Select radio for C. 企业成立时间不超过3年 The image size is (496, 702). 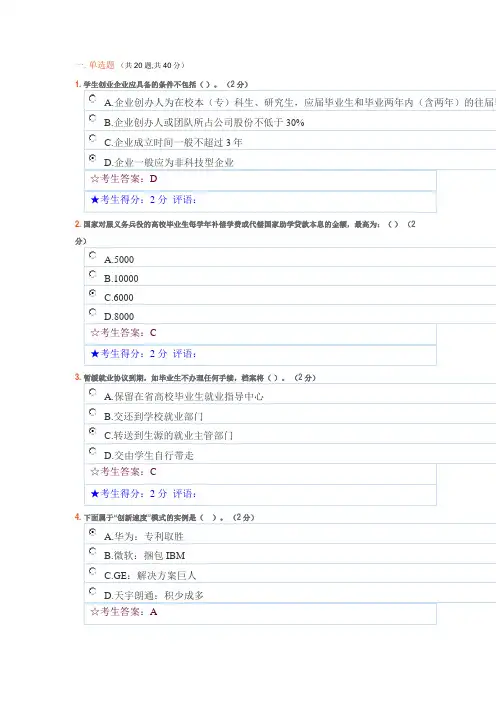(x=93, y=138)
